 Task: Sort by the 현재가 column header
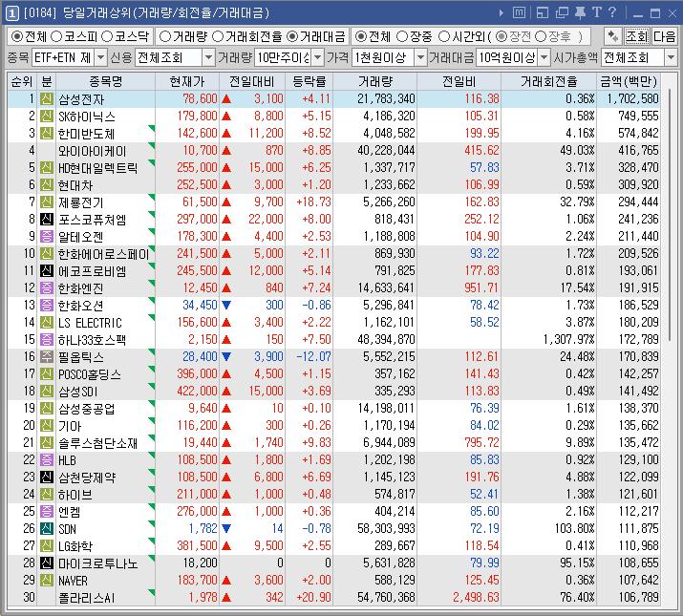tap(187, 81)
